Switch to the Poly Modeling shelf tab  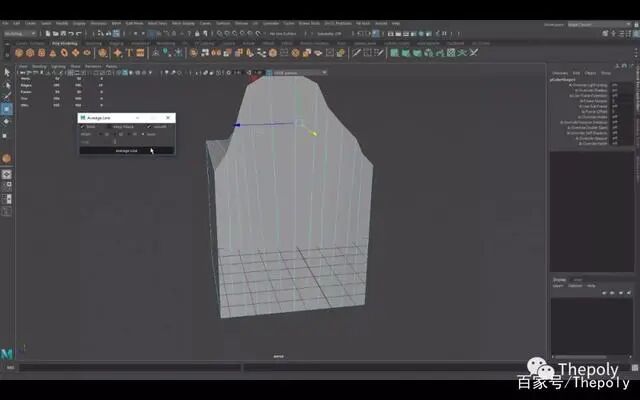tap(64, 43)
